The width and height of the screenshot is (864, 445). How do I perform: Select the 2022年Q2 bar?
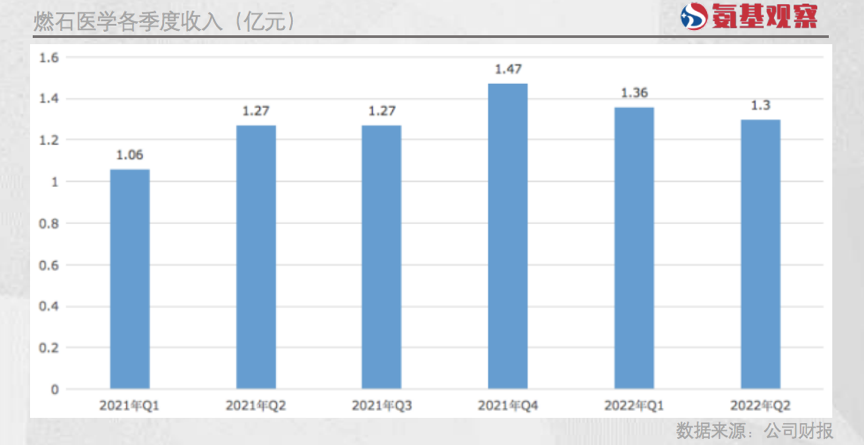[x=760, y=254]
